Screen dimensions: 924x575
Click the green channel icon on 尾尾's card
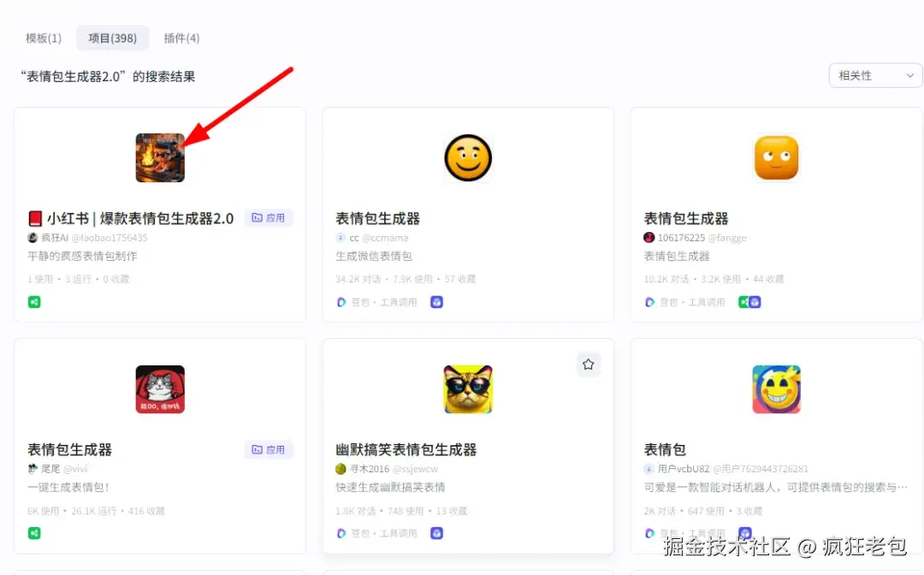click(x=33, y=533)
